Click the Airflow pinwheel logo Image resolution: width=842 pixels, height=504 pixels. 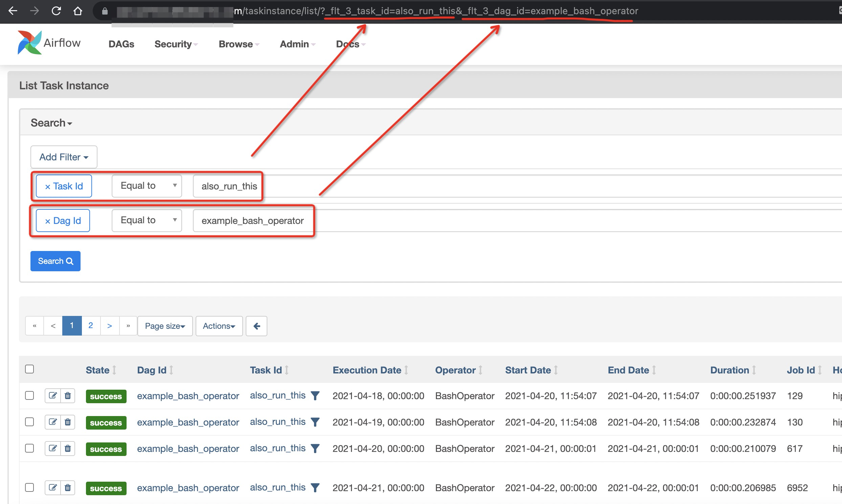(29, 43)
